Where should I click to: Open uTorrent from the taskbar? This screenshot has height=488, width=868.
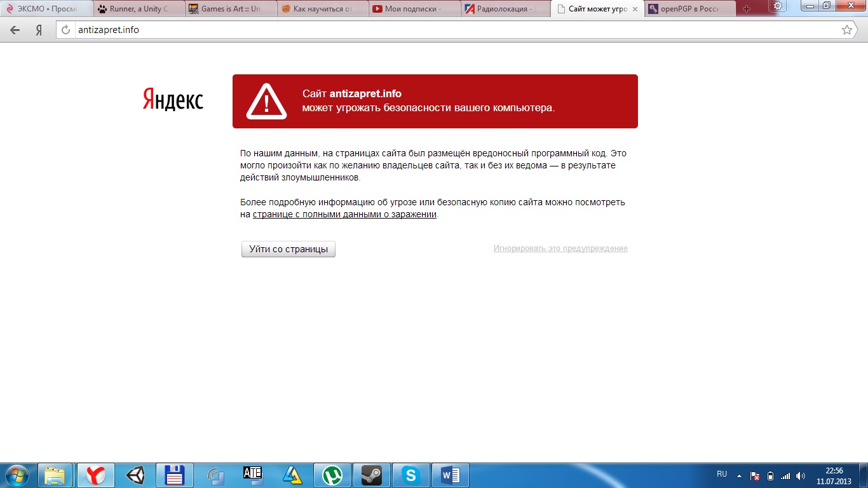point(332,475)
